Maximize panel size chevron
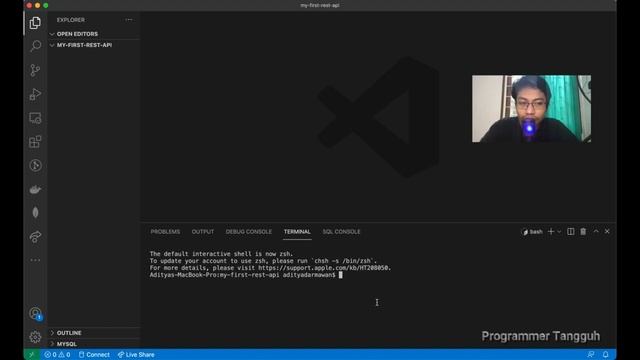This screenshot has width=640, height=360. [x=596, y=231]
